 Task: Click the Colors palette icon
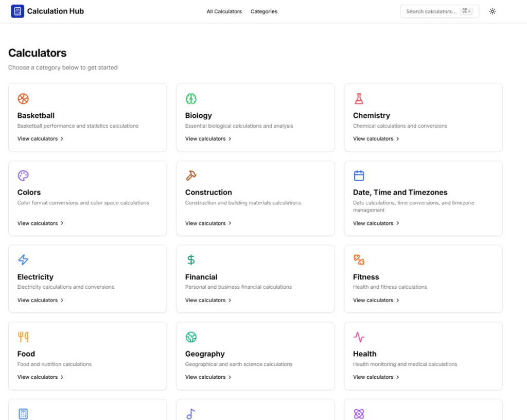(23, 176)
